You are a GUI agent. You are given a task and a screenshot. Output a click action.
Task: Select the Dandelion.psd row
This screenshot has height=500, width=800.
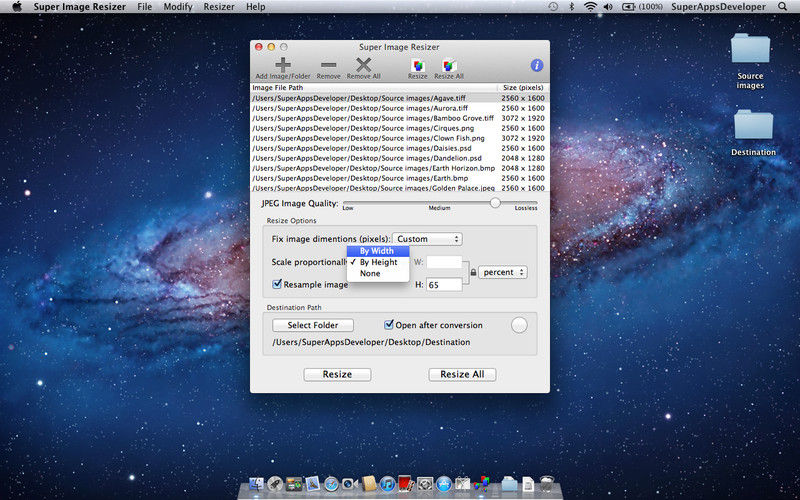pos(400,158)
